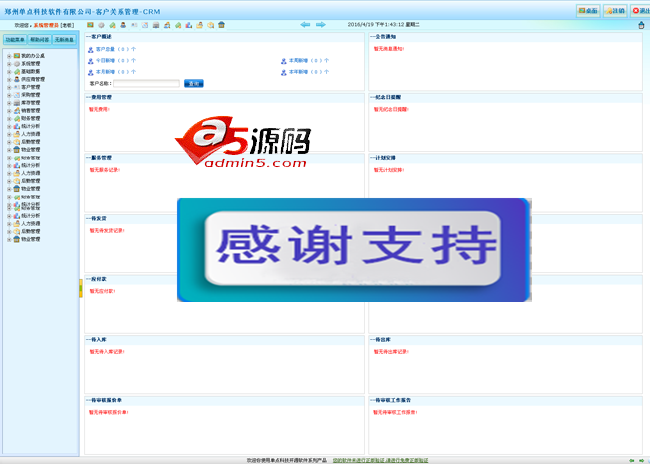
Task: Click the 退出 exit button
Action: 640,11
